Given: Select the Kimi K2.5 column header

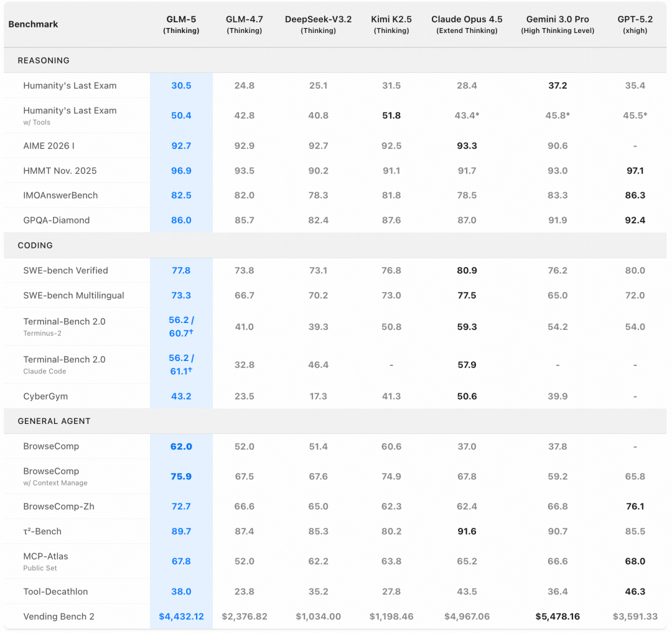Looking at the screenshot, I should [391, 24].
